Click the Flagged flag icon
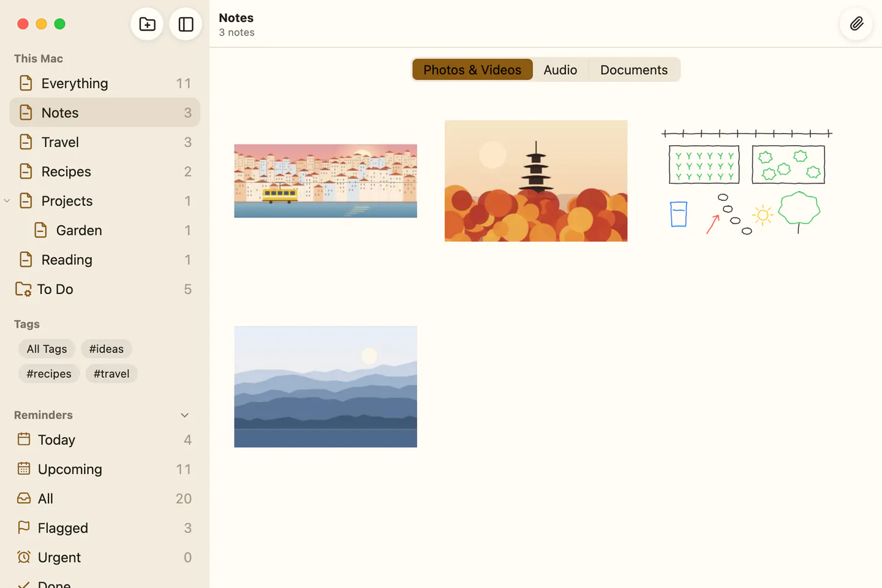 coord(24,527)
